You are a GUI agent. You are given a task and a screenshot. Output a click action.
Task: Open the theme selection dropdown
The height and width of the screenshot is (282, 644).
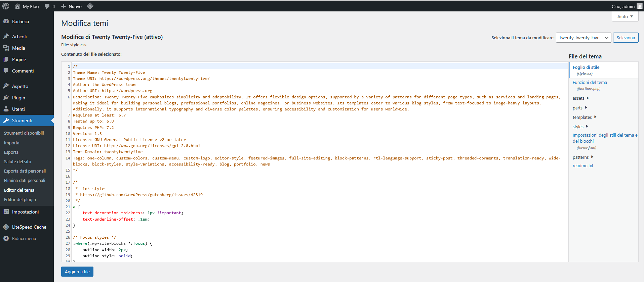click(583, 38)
